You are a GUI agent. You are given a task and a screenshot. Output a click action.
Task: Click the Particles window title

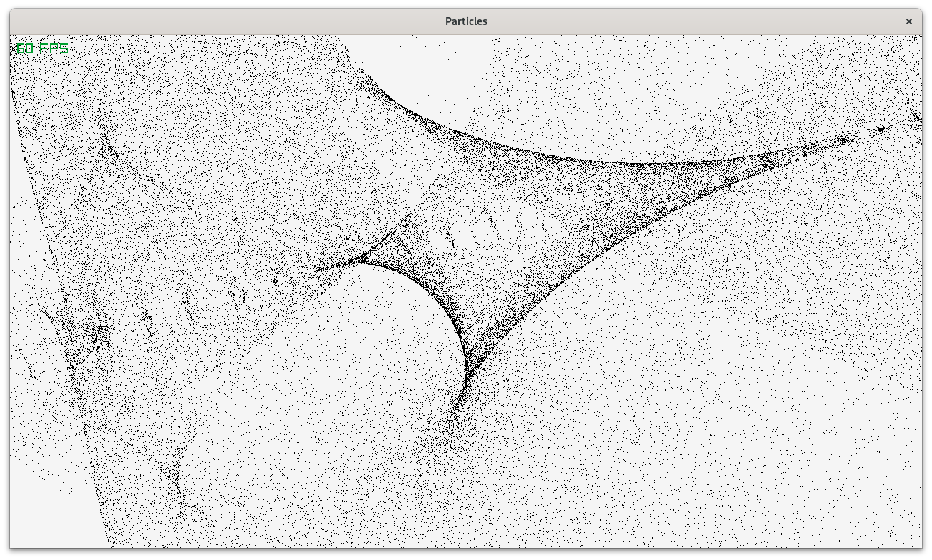coord(466,21)
